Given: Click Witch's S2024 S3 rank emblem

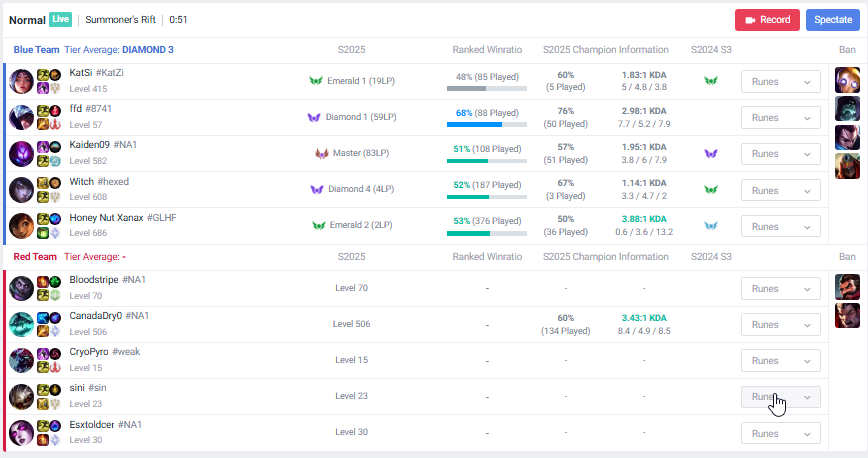Looking at the screenshot, I should pyautogui.click(x=711, y=189).
